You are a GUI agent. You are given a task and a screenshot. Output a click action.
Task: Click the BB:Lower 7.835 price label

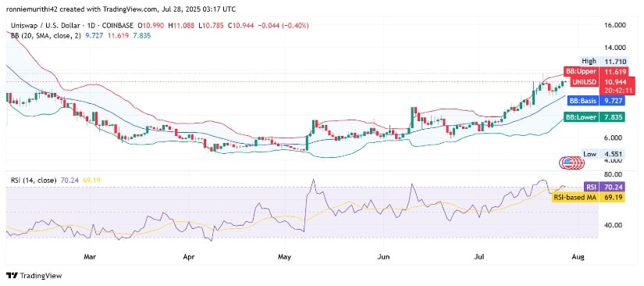coord(595,117)
